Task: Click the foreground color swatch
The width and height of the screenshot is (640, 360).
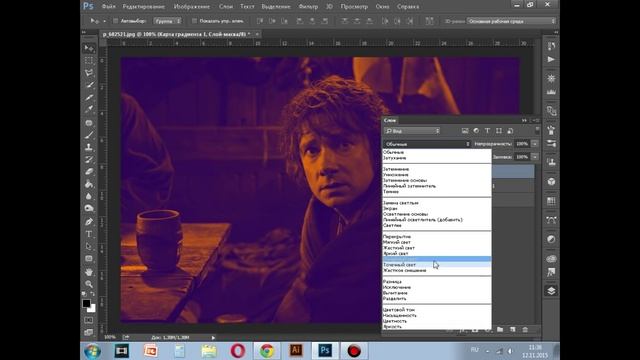Action: 86,303
